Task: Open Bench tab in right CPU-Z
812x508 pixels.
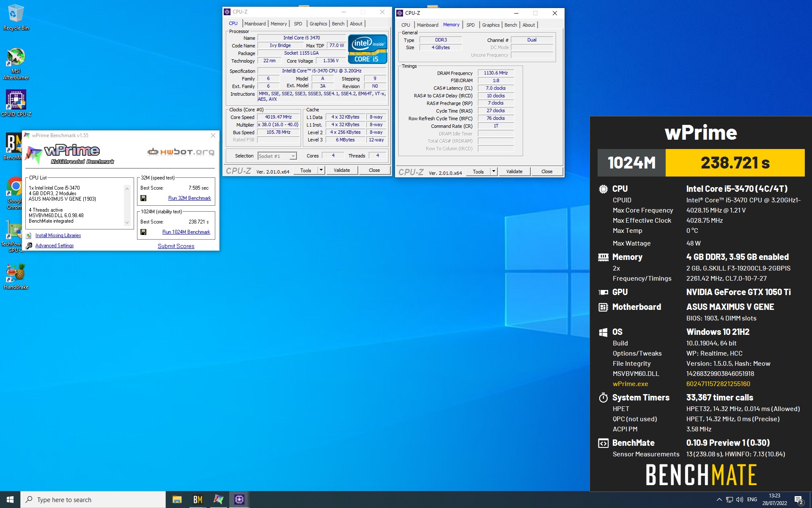Action: (510, 25)
